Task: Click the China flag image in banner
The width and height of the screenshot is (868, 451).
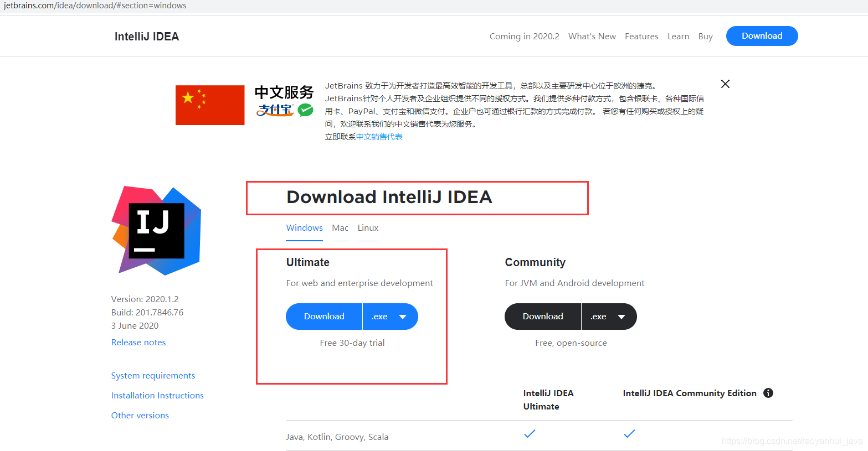Action: [210, 105]
